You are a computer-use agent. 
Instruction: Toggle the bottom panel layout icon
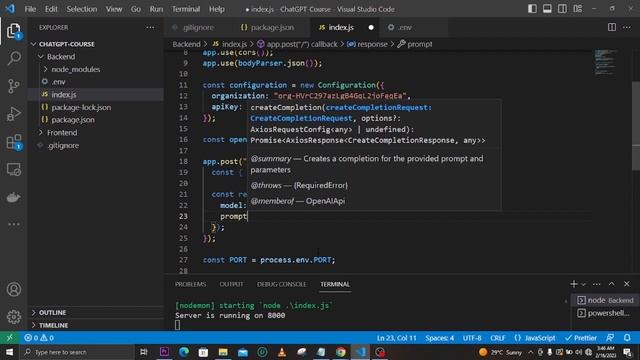(547, 9)
